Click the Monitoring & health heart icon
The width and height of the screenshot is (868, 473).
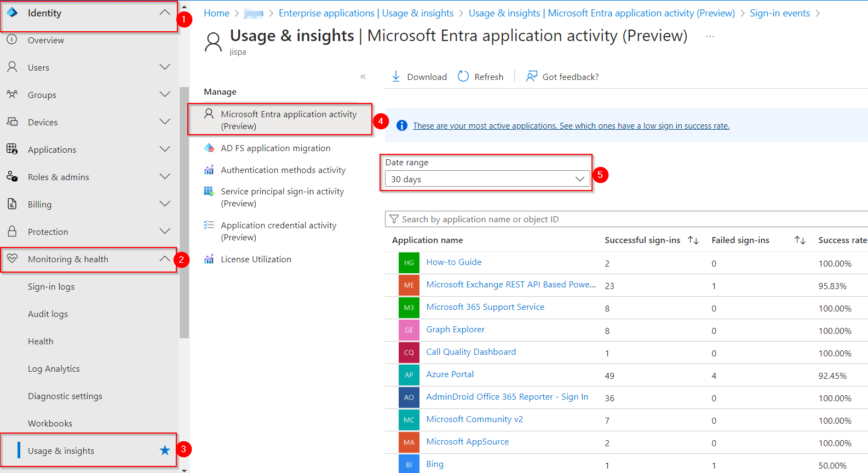coord(12,258)
